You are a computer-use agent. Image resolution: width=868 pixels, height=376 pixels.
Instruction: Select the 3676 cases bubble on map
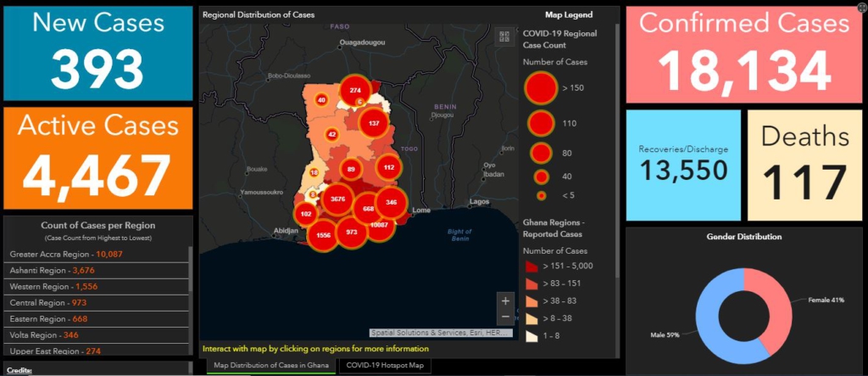[337, 199]
